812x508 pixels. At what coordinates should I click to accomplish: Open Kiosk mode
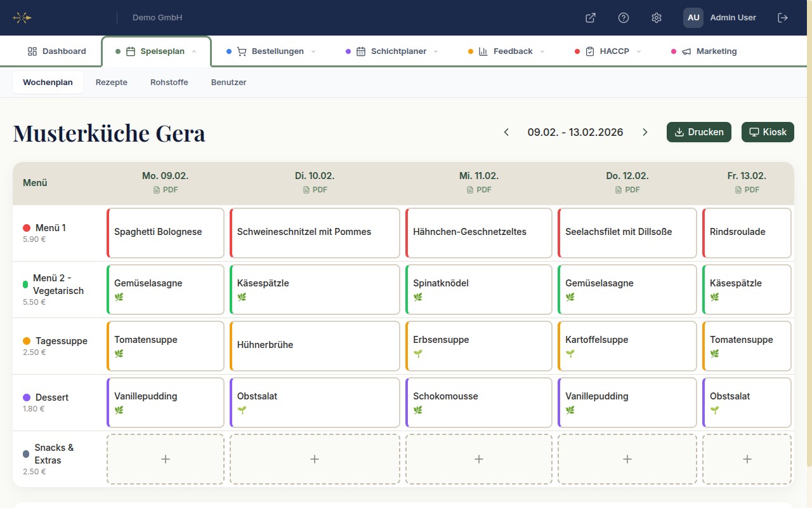(x=768, y=132)
